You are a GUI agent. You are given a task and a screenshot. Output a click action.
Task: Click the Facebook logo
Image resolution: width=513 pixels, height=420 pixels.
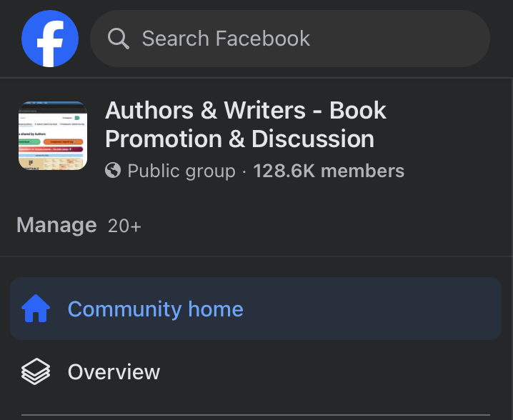click(49, 39)
